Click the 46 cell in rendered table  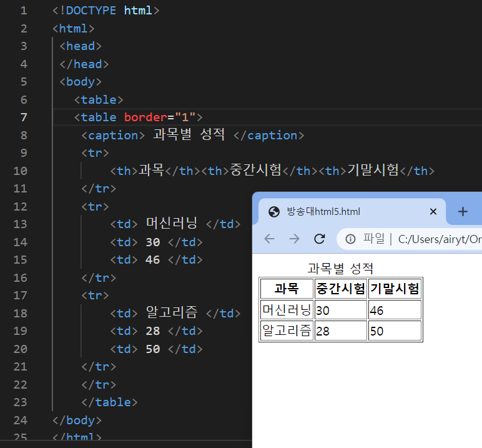pyautogui.click(x=395, y=309)
